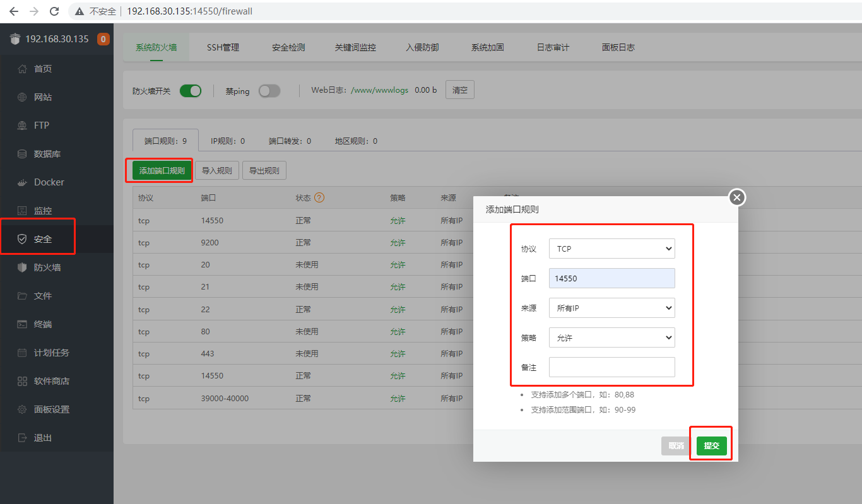Open the IP规则 tab
Image resolution: width=862 pixels, height=504 pixels.
tap(228, 141)
